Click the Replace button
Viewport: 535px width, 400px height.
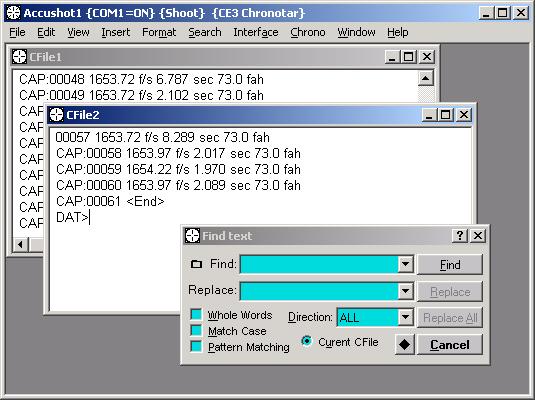pyautogui.click(x=450, y=292)
